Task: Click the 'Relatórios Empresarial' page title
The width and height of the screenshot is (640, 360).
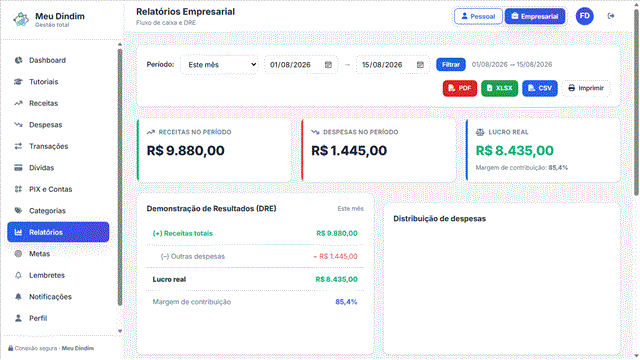Action: pyautogui.click(x=186, y=12)
